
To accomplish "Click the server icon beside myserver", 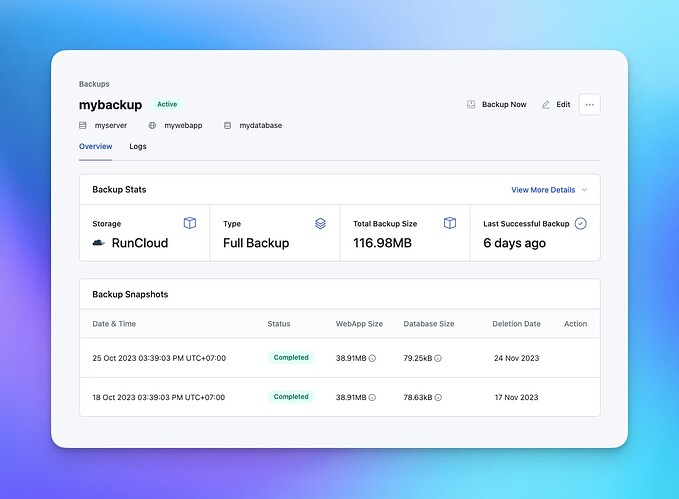I will (x=83, y=125).
